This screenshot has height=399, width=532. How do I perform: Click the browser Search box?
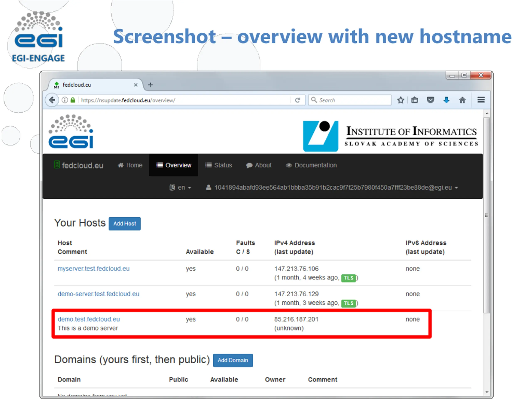pos(350,100)
